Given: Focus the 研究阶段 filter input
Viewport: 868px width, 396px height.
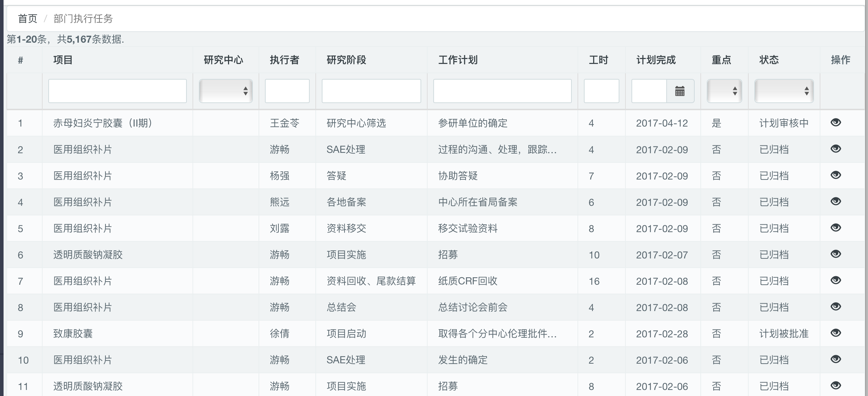Looking at the screenshot, I should point(371,91).
